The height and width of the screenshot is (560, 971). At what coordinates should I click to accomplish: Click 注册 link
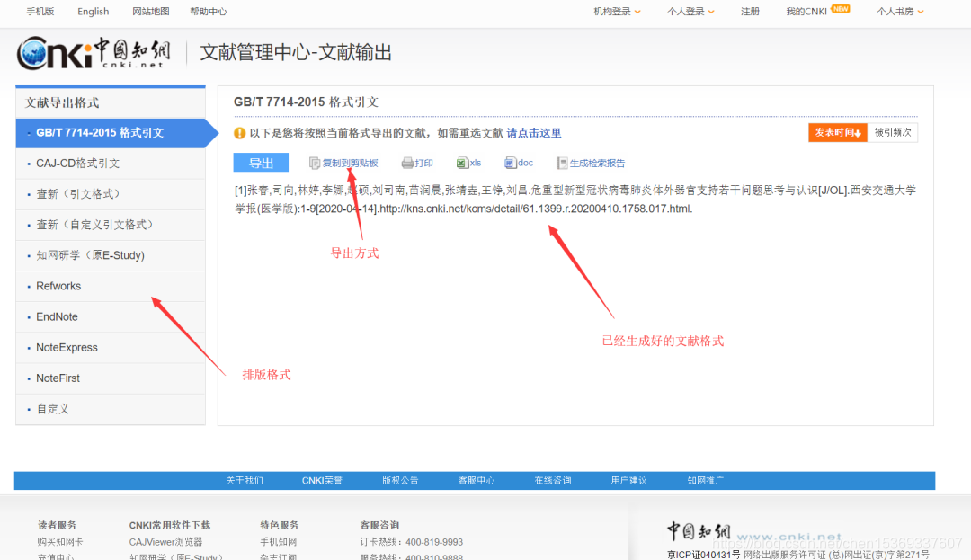[750, 11]
